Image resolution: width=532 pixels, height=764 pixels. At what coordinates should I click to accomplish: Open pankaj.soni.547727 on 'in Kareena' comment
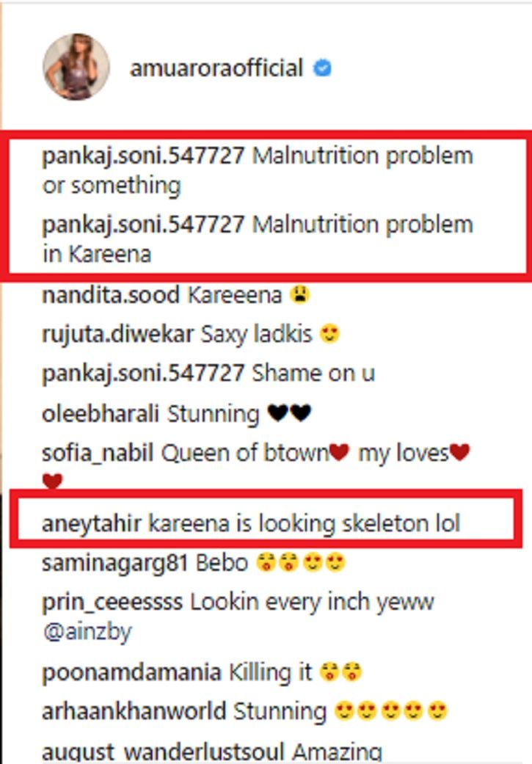tap(143, 225)
